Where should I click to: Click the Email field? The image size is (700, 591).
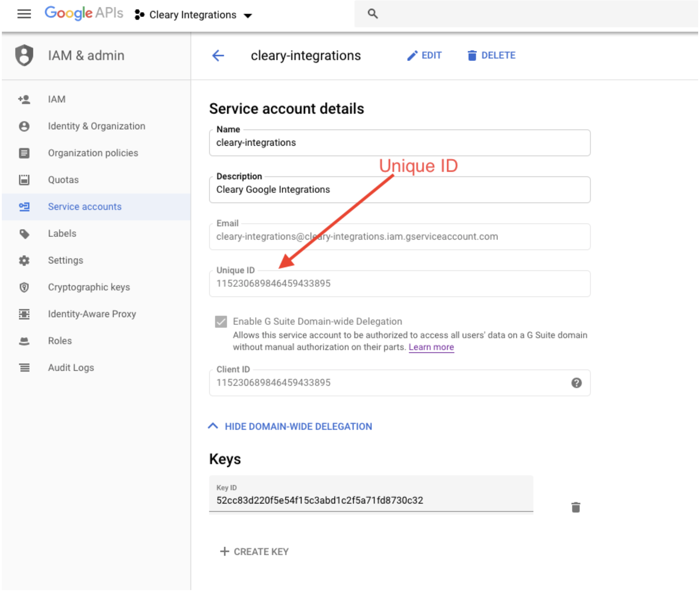399,237
